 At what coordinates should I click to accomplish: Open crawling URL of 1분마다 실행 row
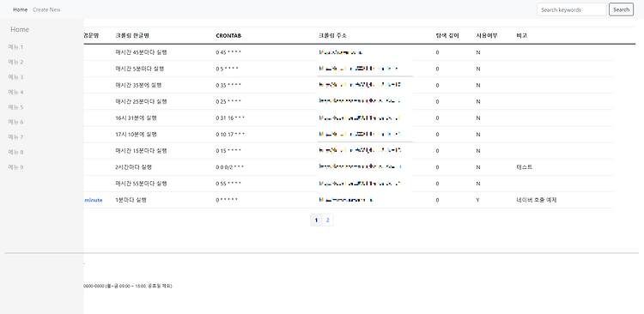(x=346, y=200)
